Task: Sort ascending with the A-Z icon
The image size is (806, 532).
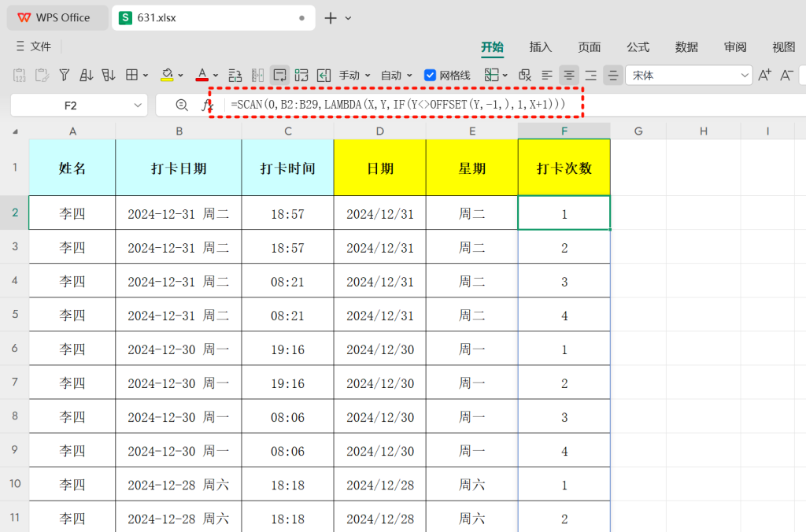Action: [x=87, y=76]
